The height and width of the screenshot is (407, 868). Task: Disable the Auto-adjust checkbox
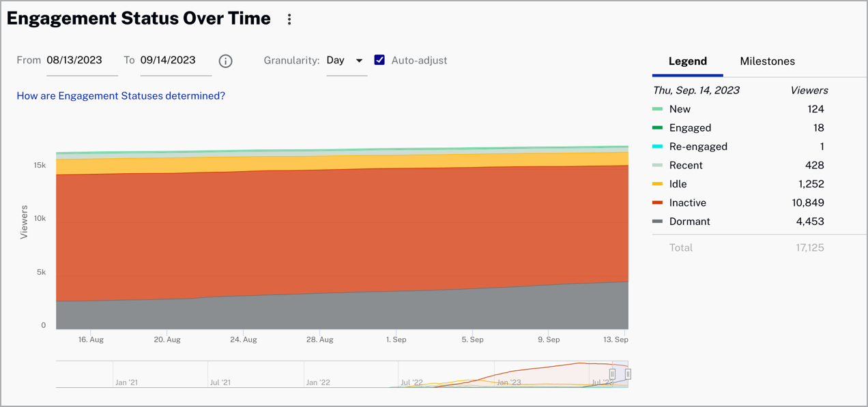coord(379,60)
